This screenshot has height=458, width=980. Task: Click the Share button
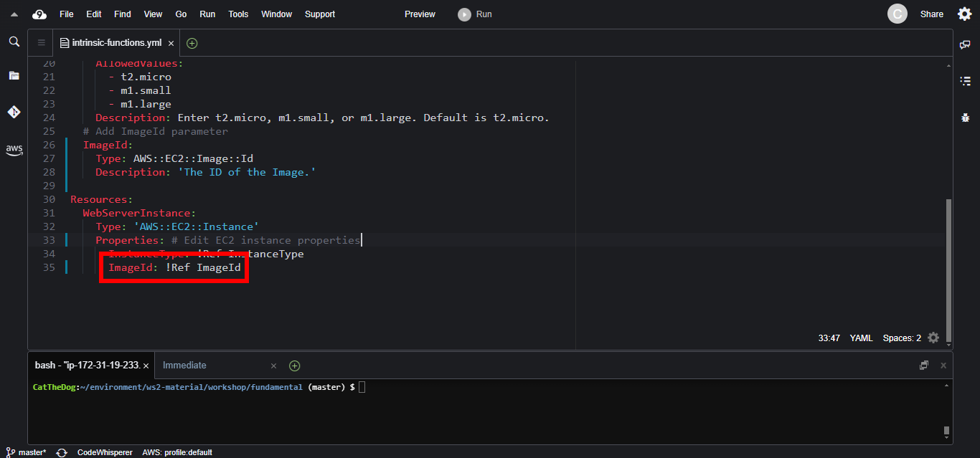[931, 14]
